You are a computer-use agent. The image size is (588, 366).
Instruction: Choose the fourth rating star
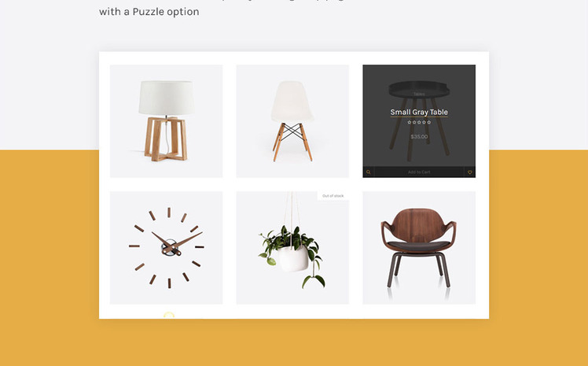pyautogui.click(x=424, y=122)
